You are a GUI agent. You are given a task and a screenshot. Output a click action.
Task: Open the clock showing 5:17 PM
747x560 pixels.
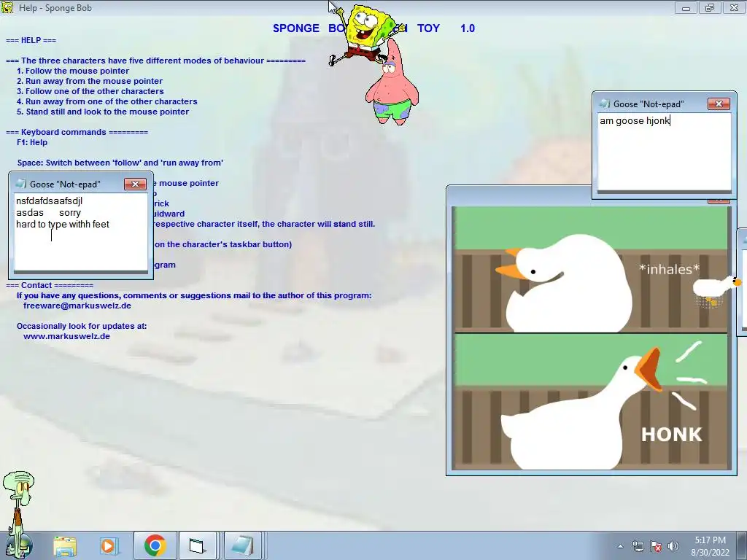point(710,546)
